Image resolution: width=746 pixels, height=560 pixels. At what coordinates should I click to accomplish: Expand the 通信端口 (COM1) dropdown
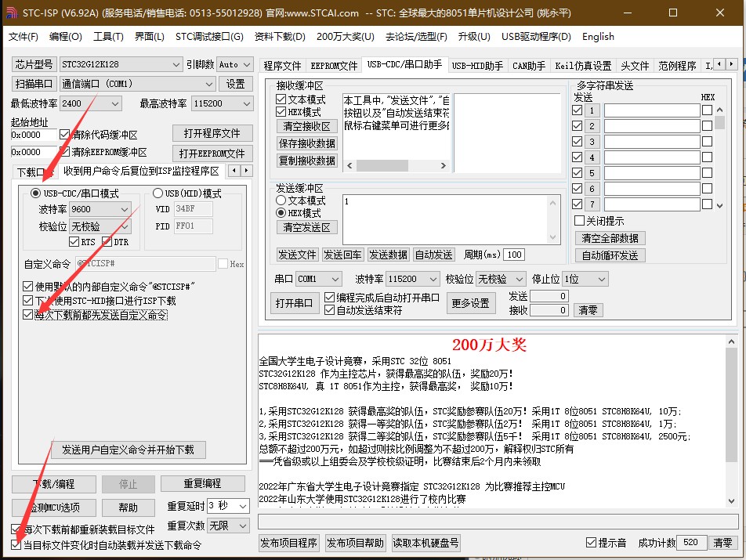click(209, 84)
